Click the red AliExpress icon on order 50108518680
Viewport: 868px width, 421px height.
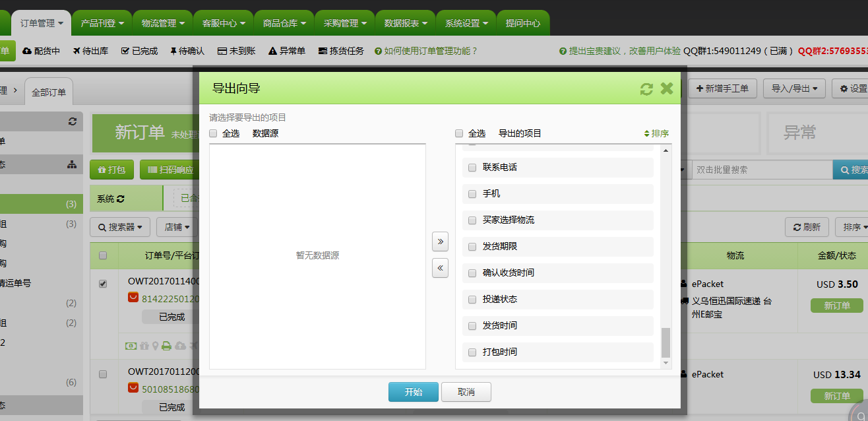pos(133,388)
